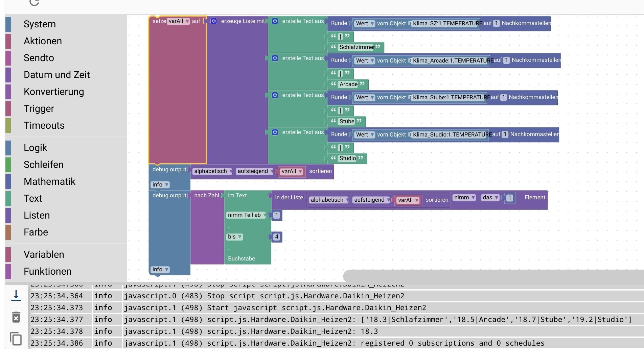Edit decimal places number for Klima_Arcade round block
644x349 pixels.
pos(506,60)
